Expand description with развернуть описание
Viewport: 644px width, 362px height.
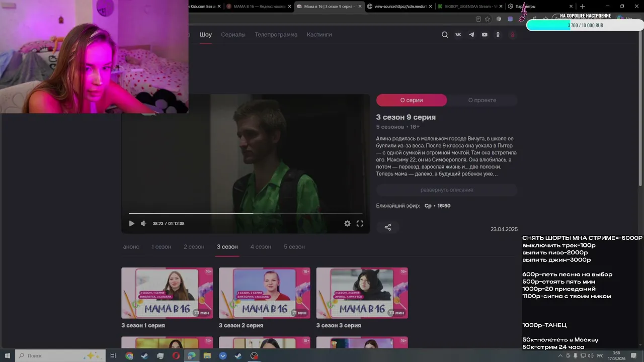[x=447, y=190]
